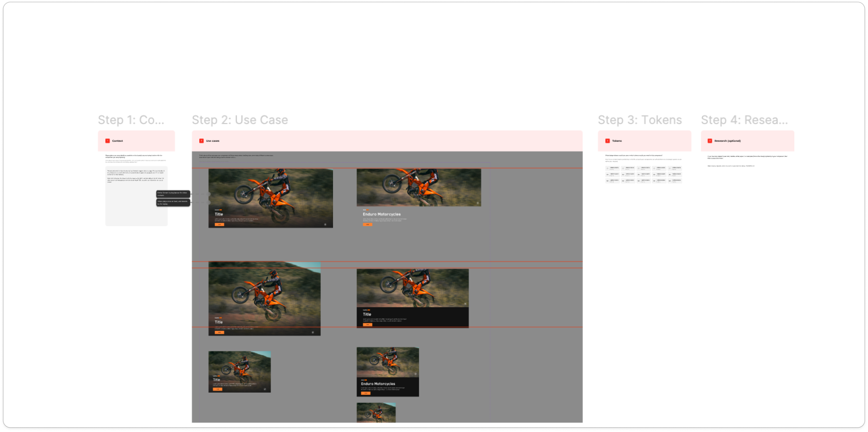Click the red number badge beside Context
This screenshot has width=868, height=432.
click(x=108, y=141)
